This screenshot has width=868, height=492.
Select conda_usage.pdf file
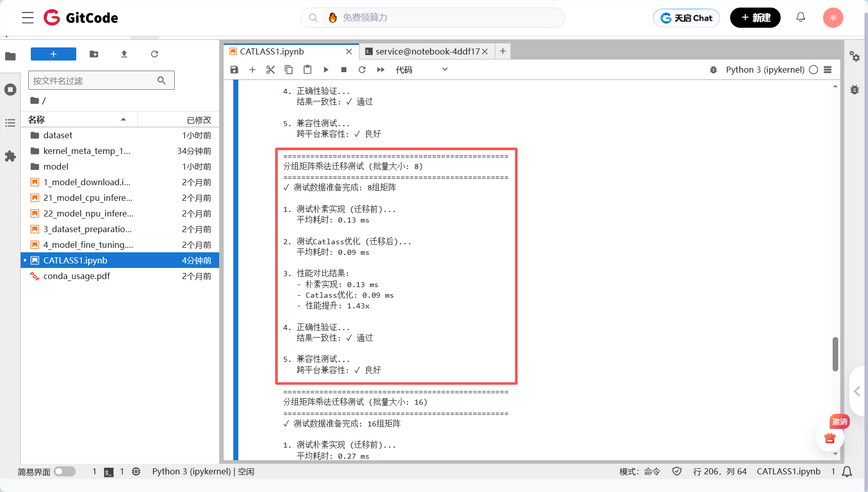click(120, 276)
